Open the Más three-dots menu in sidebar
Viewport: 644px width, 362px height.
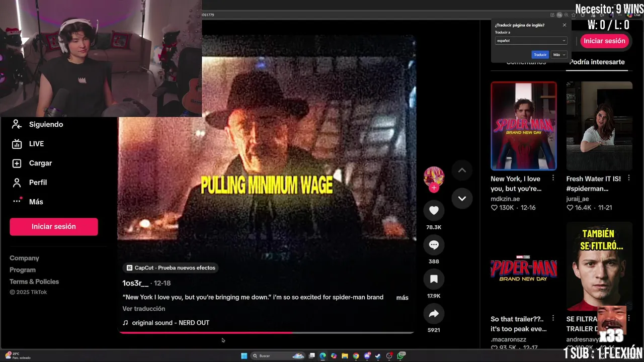(x=17, y=202)
